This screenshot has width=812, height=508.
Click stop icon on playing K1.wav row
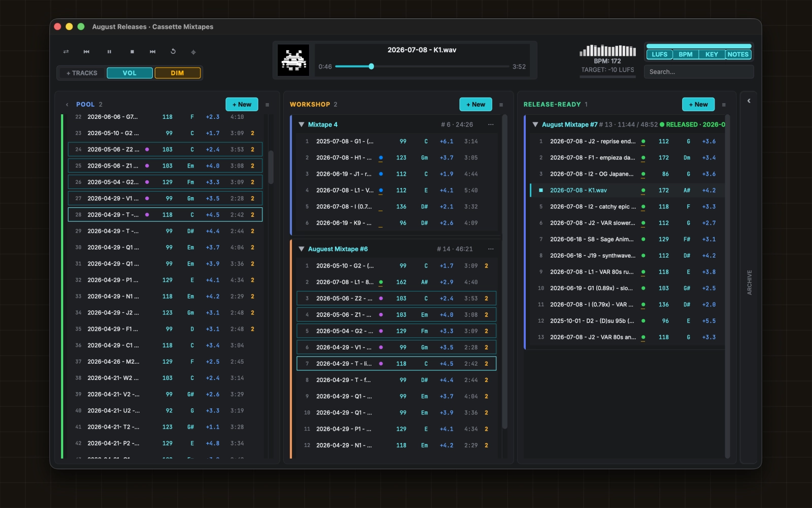[x=541, y=190]
